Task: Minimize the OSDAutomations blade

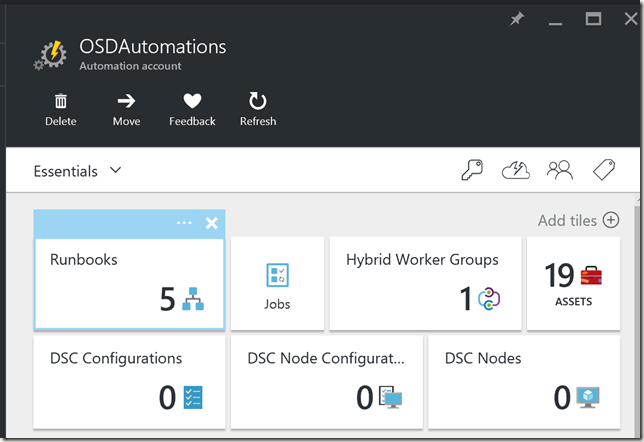Action: click(x=555, y=24)
